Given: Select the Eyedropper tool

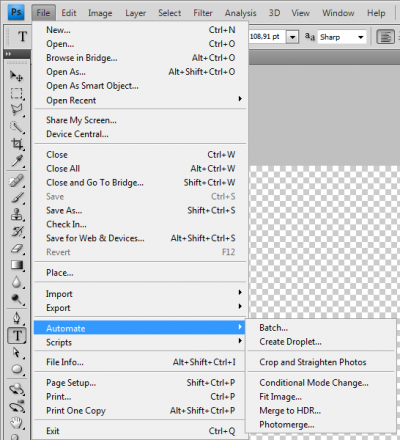Looking at the screenshot, I should pos(16,161).
